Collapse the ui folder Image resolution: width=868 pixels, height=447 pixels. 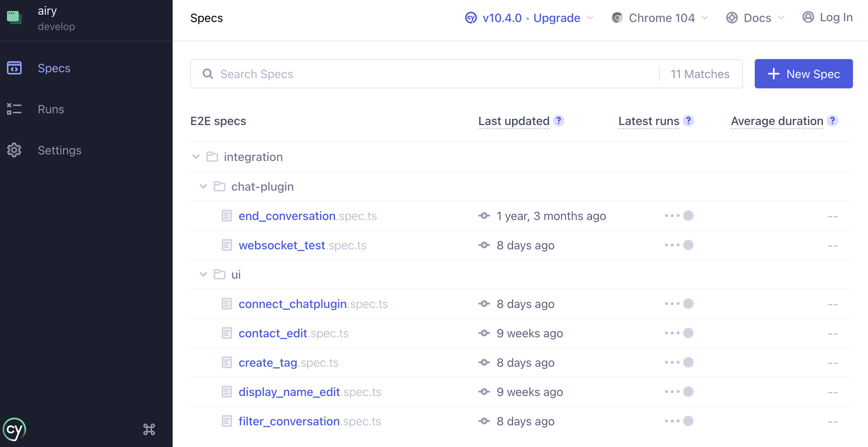coord(203,274)
